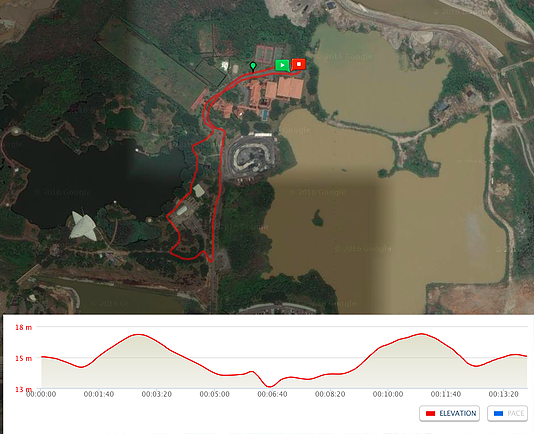Click the tennis courts above the start marker
Image resolution: width=534 pixels, height=434 pixels.
269,53
